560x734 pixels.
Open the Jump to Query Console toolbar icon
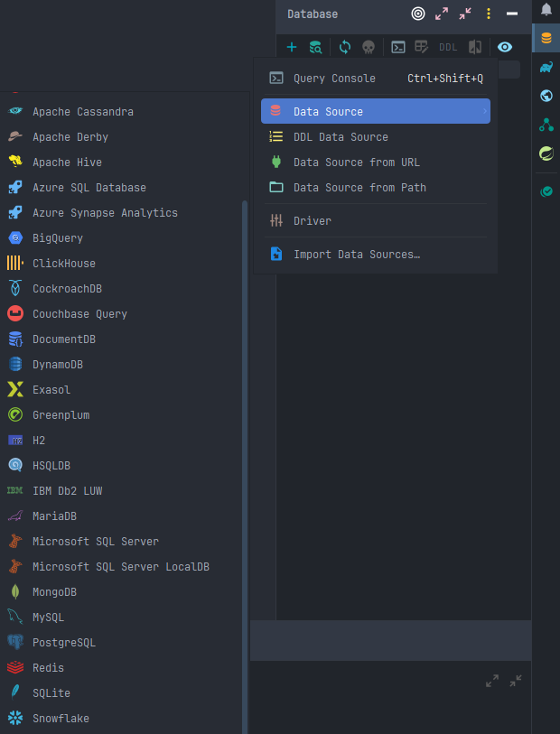(398, 47)
